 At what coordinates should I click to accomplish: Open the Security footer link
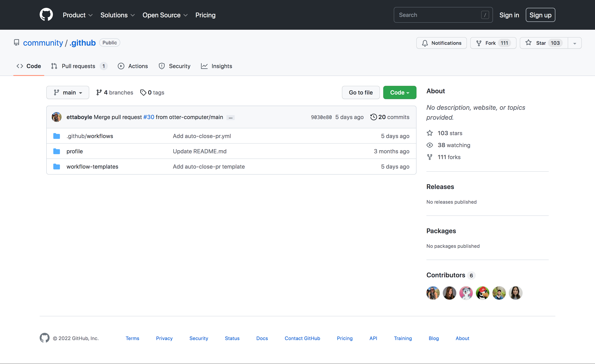[x=199, y=338]
